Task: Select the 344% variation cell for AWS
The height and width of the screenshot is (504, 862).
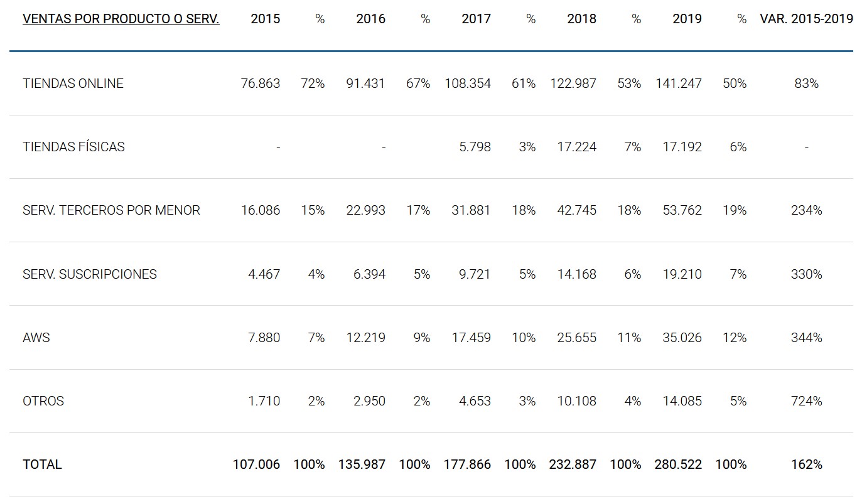Action: coord(806,338)
